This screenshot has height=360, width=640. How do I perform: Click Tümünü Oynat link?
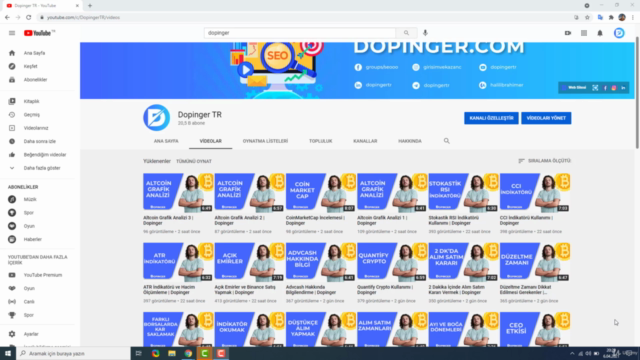(194, 161)
